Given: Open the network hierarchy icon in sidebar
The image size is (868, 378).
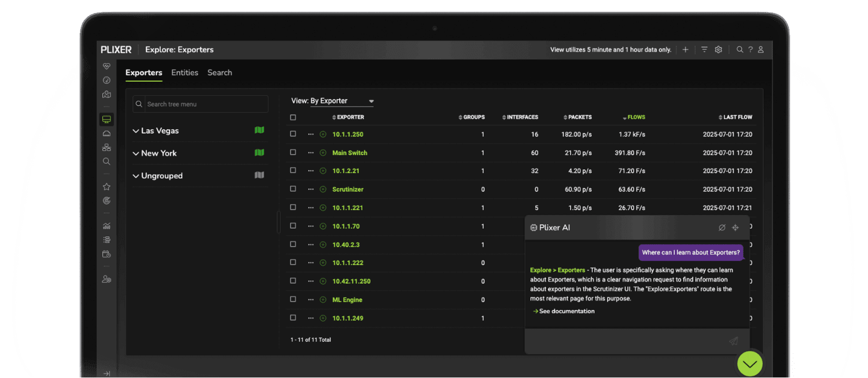Looking at the screenshot, I should [x=106, y=148].
